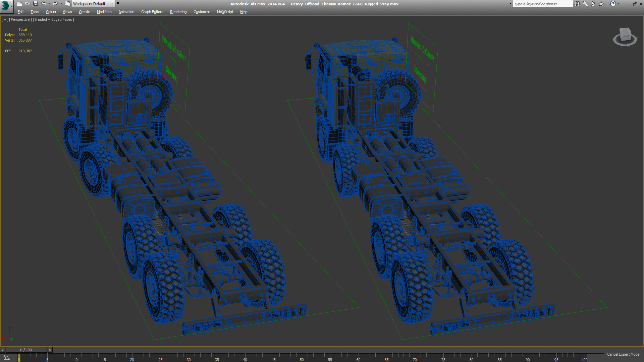Open the Graph Editors menu

pos(152,12)
